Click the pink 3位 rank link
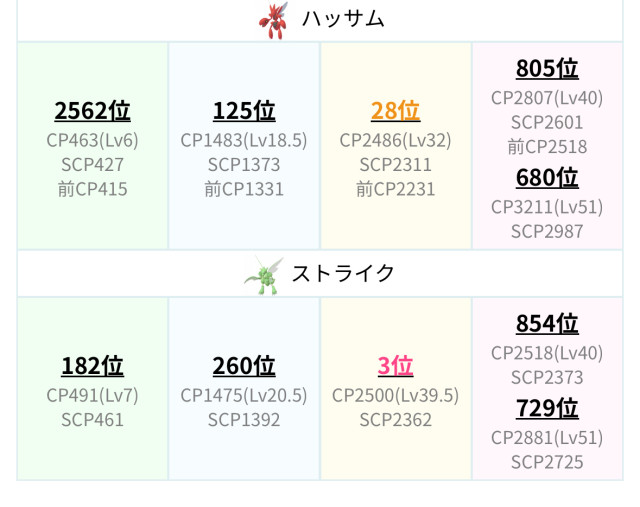 (395, 366)
